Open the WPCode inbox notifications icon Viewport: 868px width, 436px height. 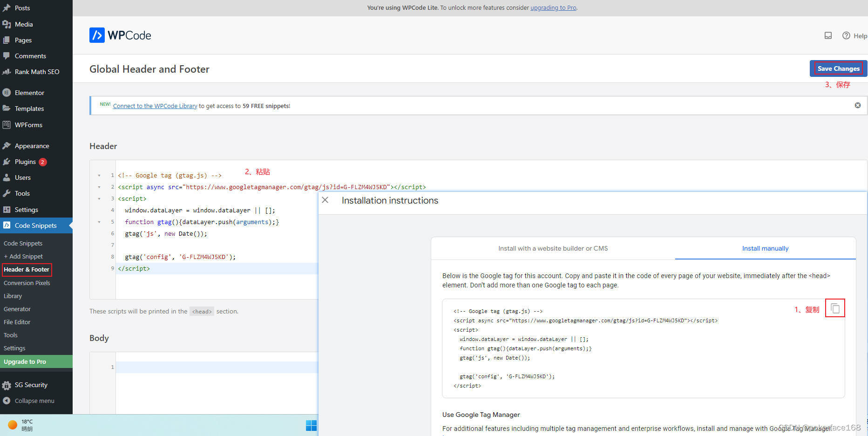click(828, 35)
